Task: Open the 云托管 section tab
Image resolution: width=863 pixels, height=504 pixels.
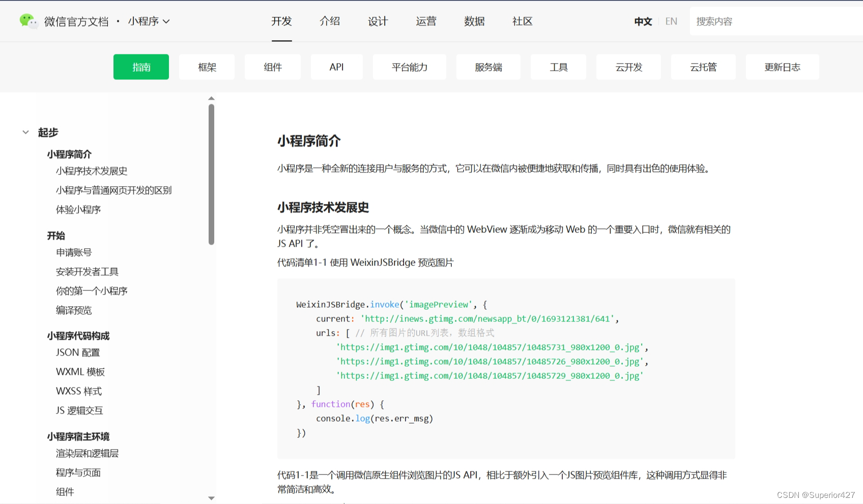Action: point(704,67)
